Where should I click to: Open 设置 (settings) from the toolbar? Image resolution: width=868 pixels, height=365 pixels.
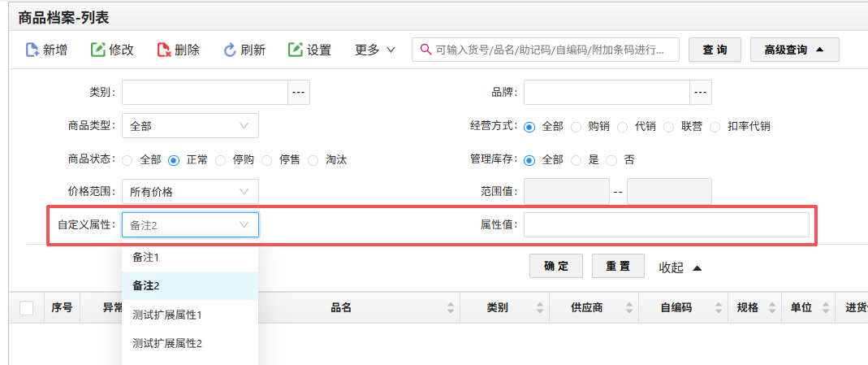309,50
